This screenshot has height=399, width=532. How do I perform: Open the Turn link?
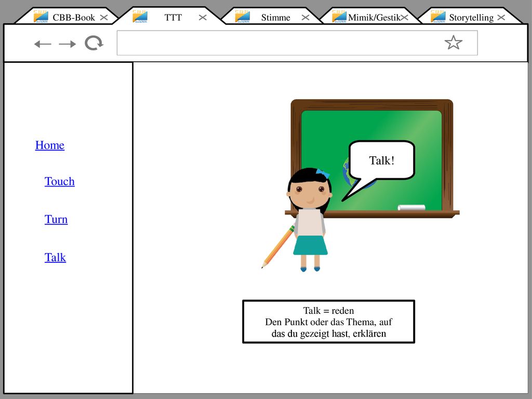56,220
